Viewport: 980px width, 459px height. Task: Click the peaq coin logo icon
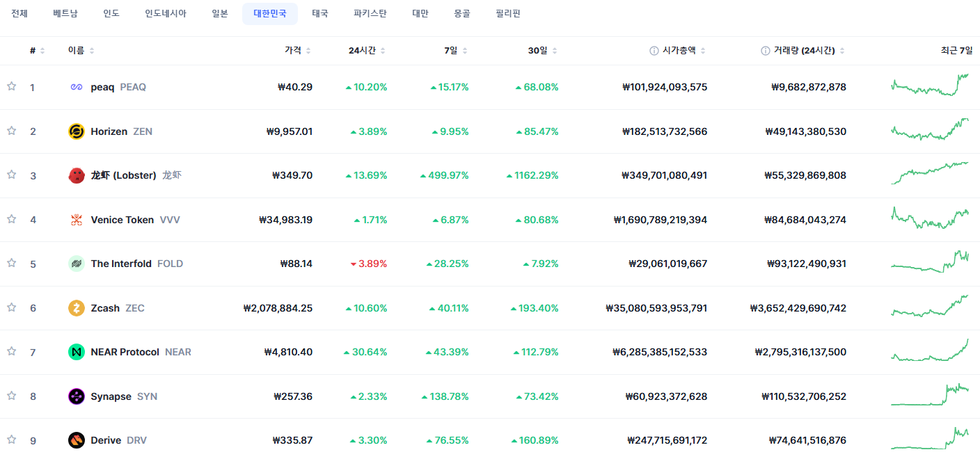77,87
